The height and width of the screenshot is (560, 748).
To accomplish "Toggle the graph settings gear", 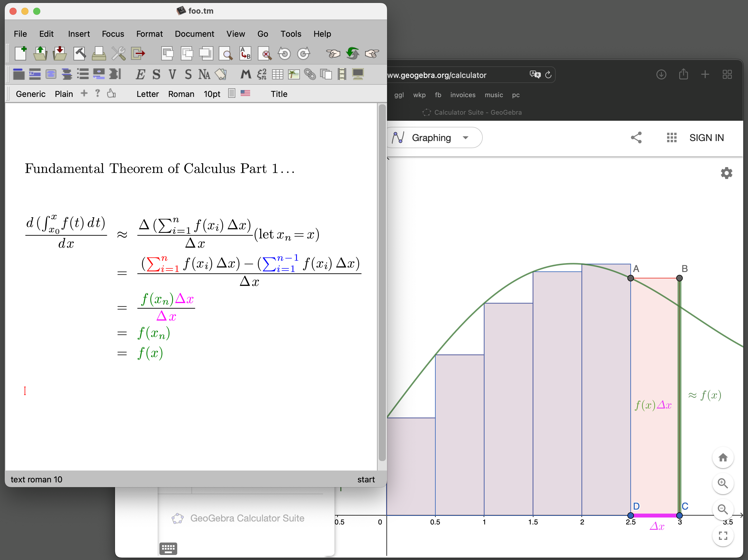I will point(726,173).
